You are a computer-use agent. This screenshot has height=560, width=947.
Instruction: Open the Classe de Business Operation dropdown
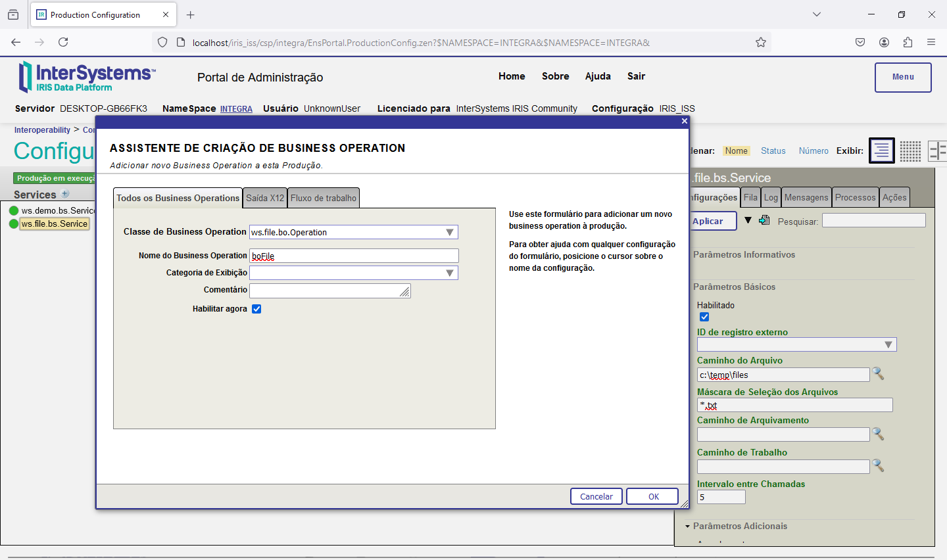(x=450, y=232)
